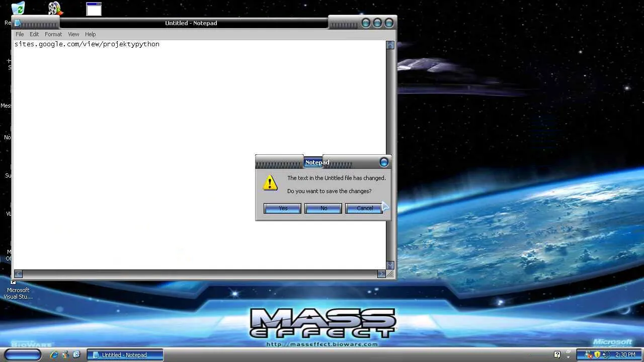
Task: Select the Recycle Bin desktop icon
Action: [18, 9]
